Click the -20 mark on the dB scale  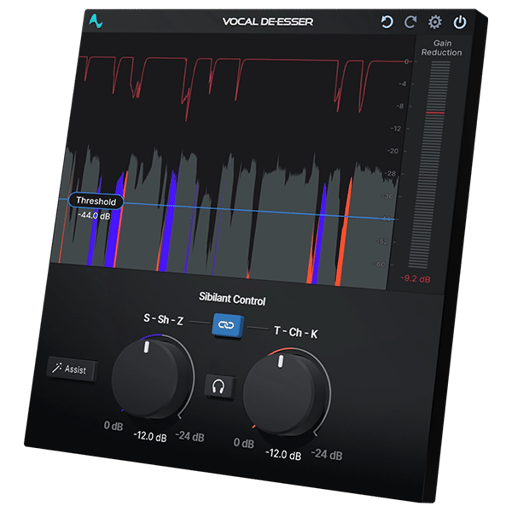[x=393, y=151]
